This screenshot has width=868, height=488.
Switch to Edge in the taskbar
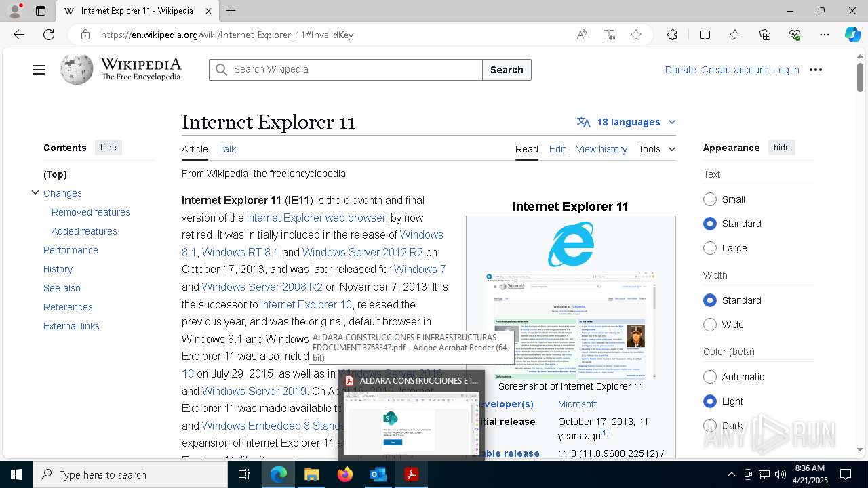[x=279, y=474]
